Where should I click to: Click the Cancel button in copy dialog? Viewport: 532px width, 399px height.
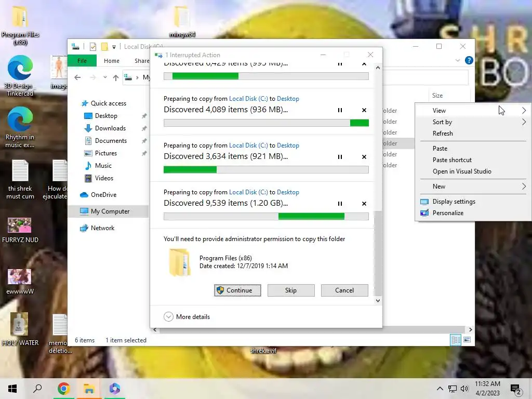pos(344,290)
